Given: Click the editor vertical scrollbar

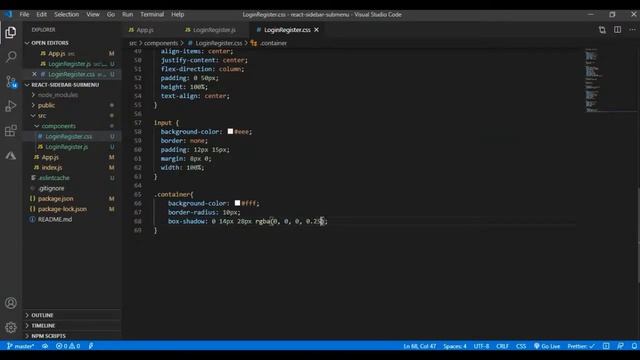Looking at the screenshot, I should [x=638, y=235].
